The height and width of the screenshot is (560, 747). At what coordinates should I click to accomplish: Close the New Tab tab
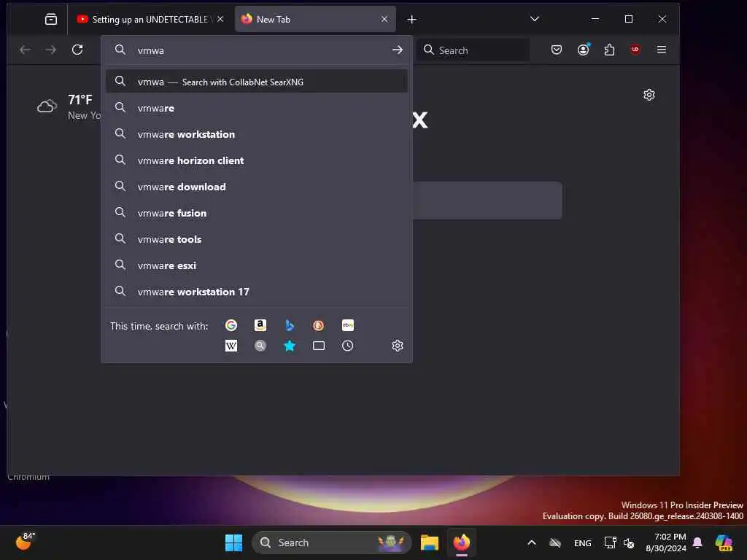click(x=384, y=19)
